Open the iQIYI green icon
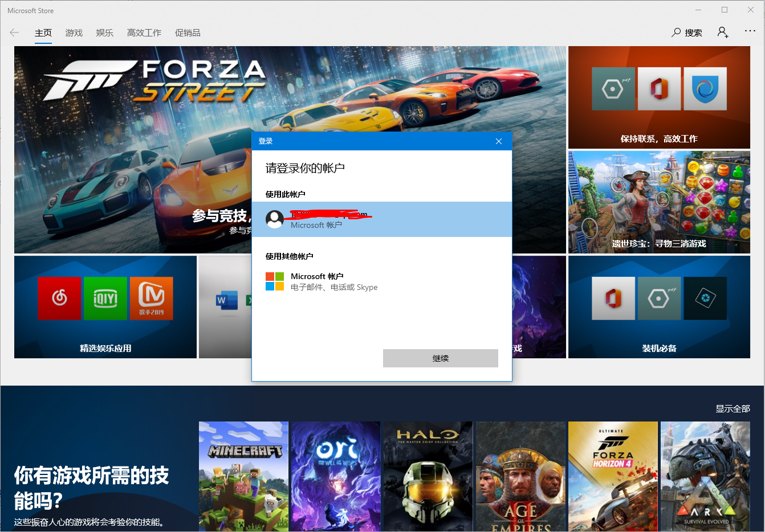The height and width of the screenshot is (532, 765). pyautogui.click(x=105, y=298)
